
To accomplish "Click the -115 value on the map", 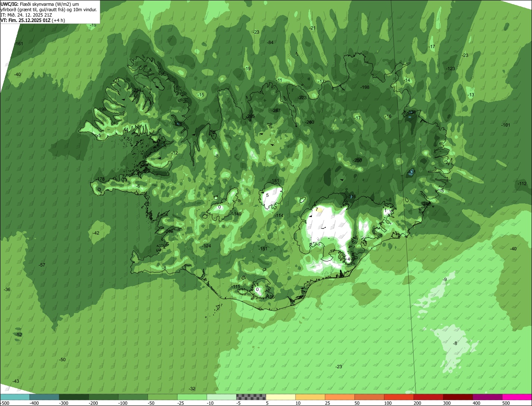I will [x=236, y=286].
